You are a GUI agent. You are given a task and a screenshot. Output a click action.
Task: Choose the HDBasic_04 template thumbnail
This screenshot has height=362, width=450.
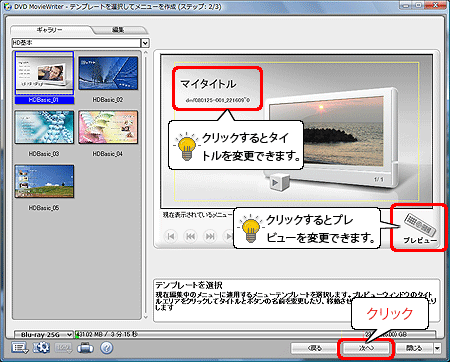(x=108, y=127)
